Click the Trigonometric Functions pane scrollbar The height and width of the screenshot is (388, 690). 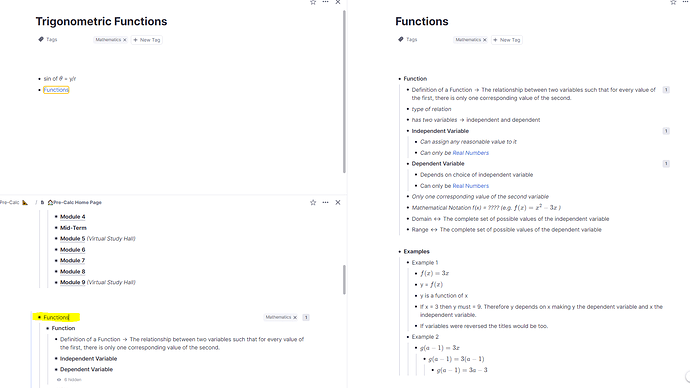(x=344, y=92)
